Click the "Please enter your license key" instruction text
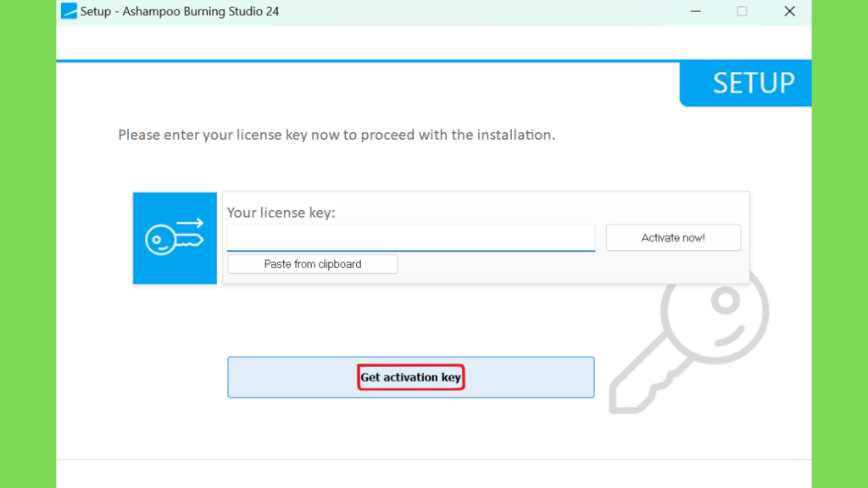868x488 pixels. [x=337, y=135]
